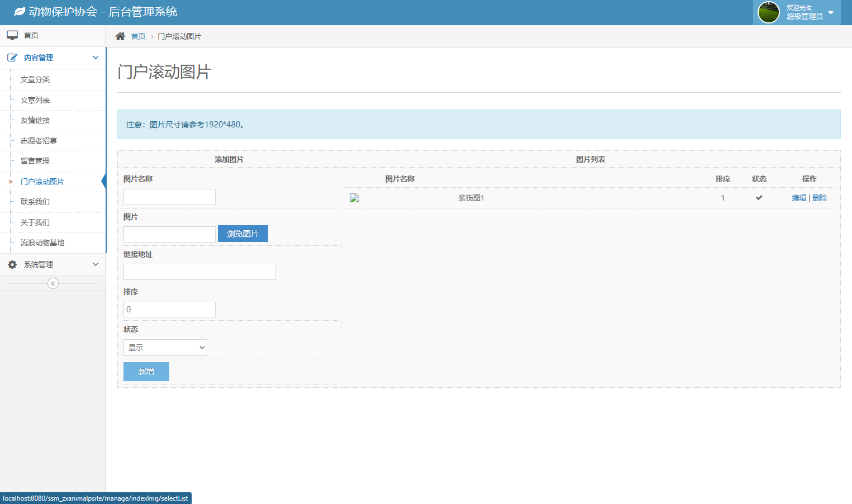
Task: Click the 编辑 link for 装饰图1
Action: (799, 198)
